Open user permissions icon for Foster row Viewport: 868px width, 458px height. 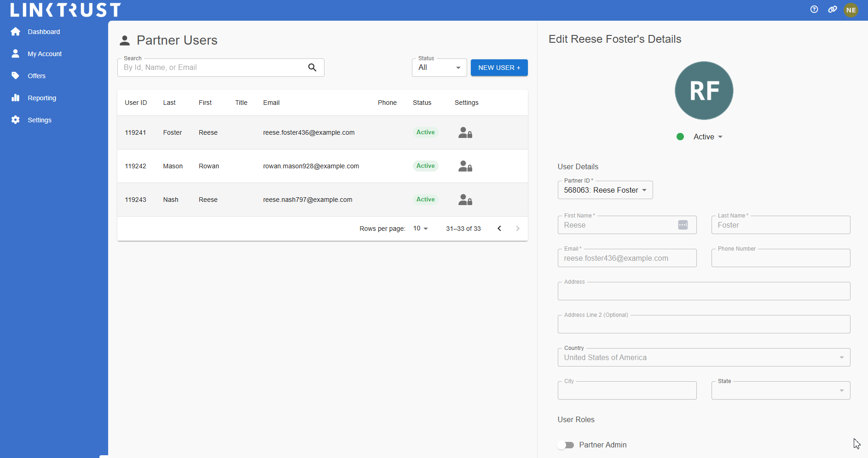pos(465,132)
